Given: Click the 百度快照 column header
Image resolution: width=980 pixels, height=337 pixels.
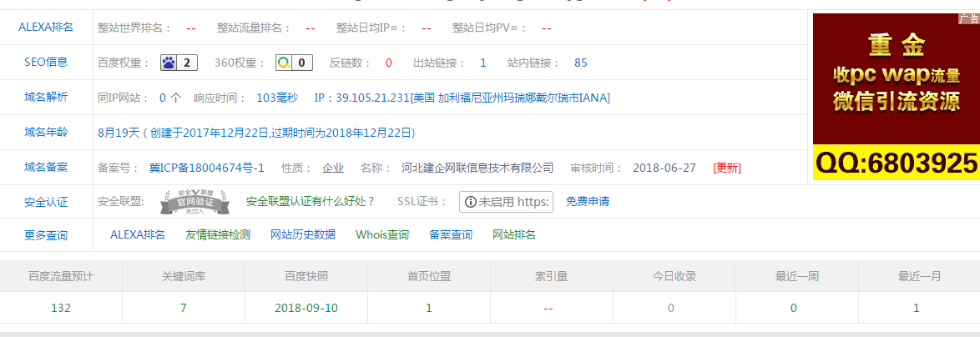Looking at the screenshot, I should (306, 276).
